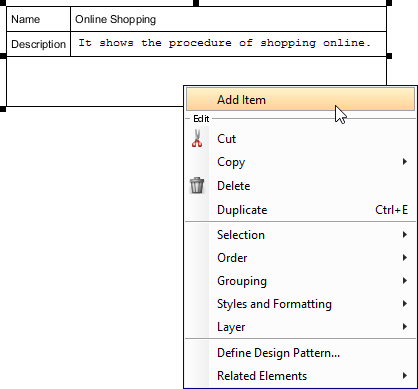418x389 pixels.
Task: Expand the Styles and Formatting arrow
Action: 405,304
